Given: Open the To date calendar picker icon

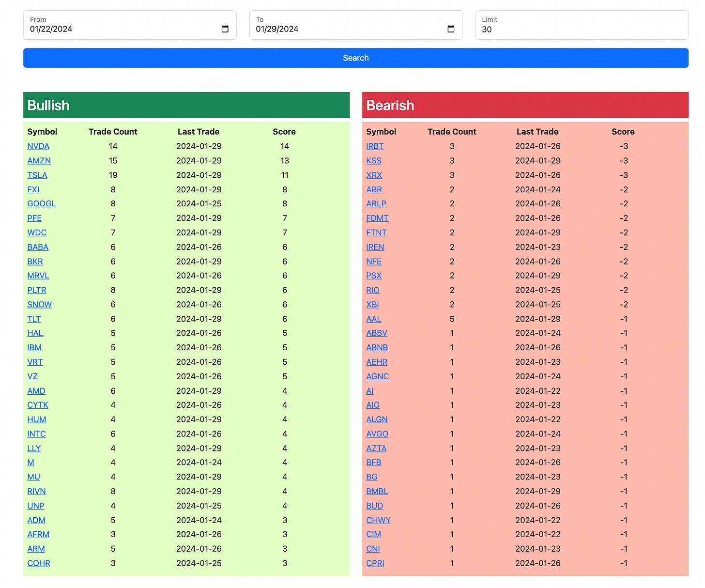Looking at the screenshot, I should [451, 29].
